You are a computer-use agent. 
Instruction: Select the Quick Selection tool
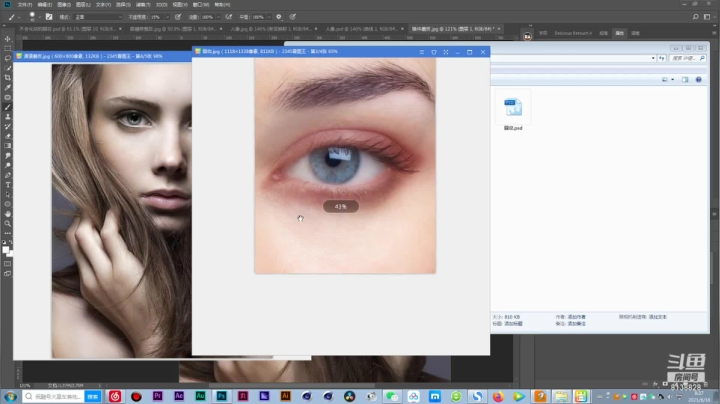(8, 68)
